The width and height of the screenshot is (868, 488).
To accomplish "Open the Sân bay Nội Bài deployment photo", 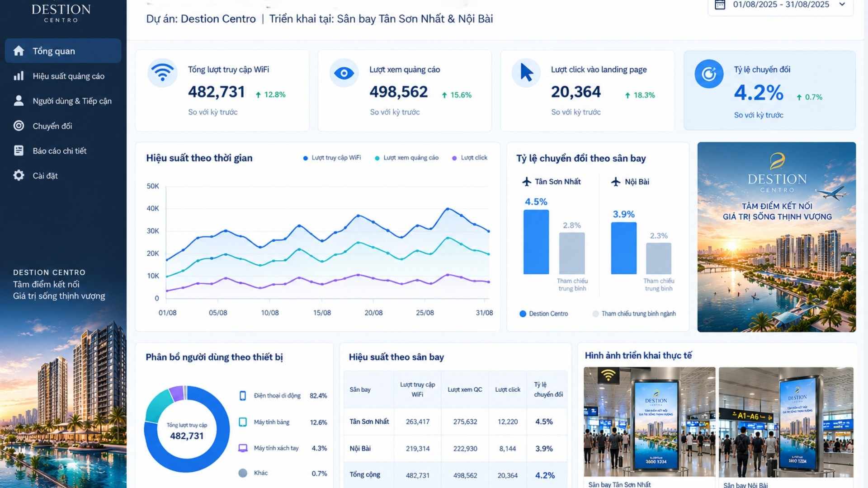I will [786, 422].
